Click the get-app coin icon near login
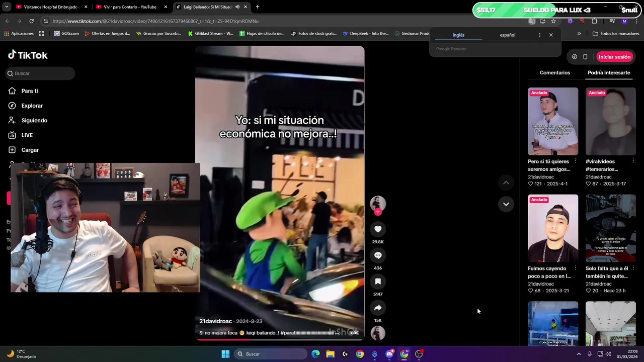The image size is (644, 362). click(x=574, y=57)
